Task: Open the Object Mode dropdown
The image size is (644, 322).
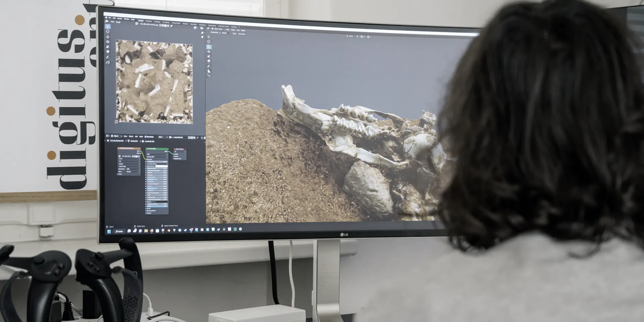Action: tap(218, 29)
